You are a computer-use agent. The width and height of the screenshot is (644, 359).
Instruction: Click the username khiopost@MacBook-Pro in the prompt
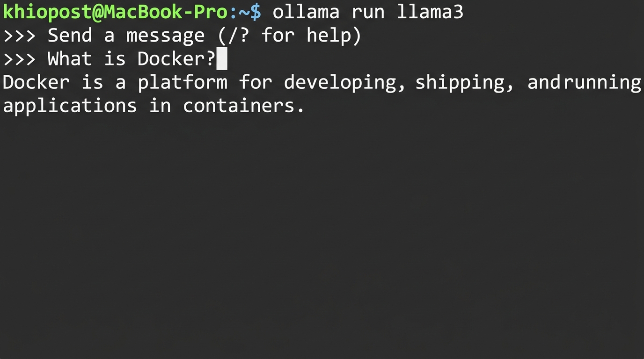pyautogui.click(x=116, y=12)
